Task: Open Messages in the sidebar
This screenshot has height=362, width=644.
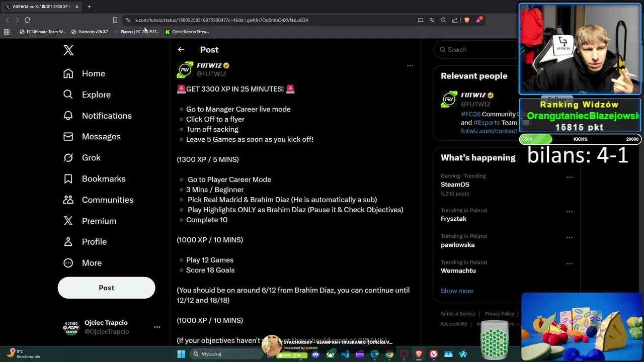Action: (x=92, y=137)
